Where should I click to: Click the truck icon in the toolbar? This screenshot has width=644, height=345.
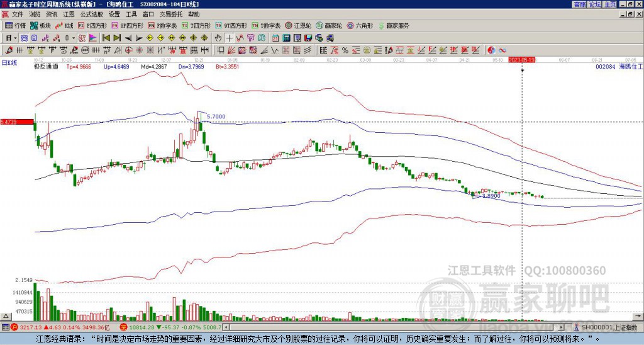pos(330,38)
